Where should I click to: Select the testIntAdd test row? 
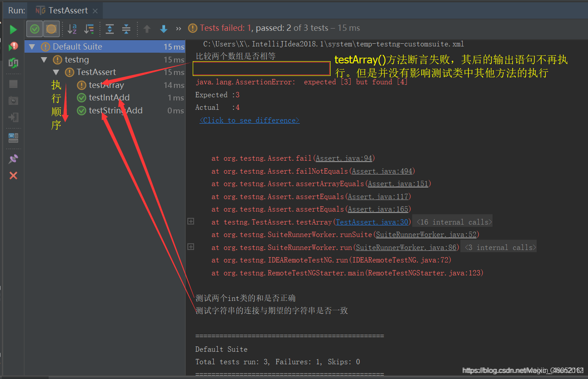(x=109, y=97)
